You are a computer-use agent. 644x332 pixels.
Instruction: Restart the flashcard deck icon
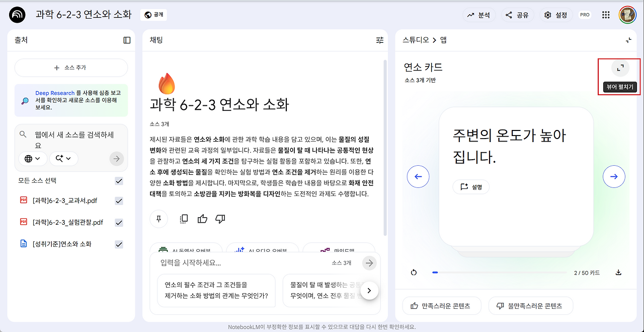pos(414,273)
